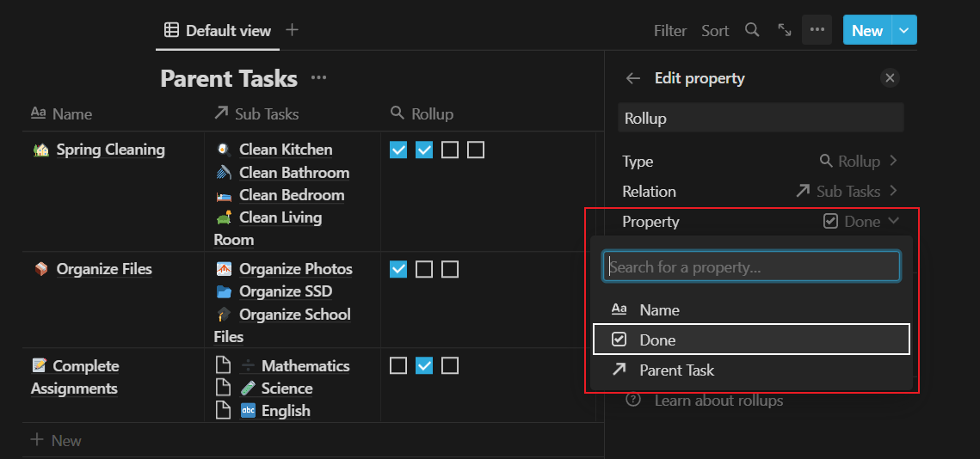Toggle checked box in Complete Assignments rollup

(x=424, y=365)
